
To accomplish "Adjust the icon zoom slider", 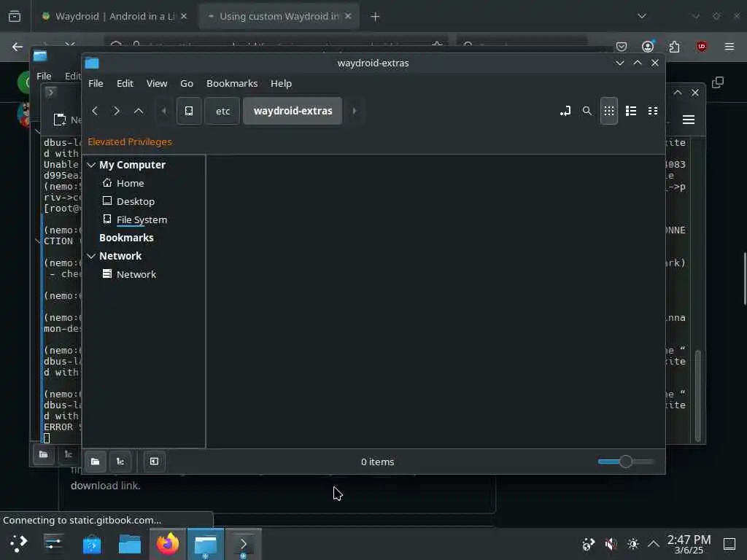I will (625, 462).
